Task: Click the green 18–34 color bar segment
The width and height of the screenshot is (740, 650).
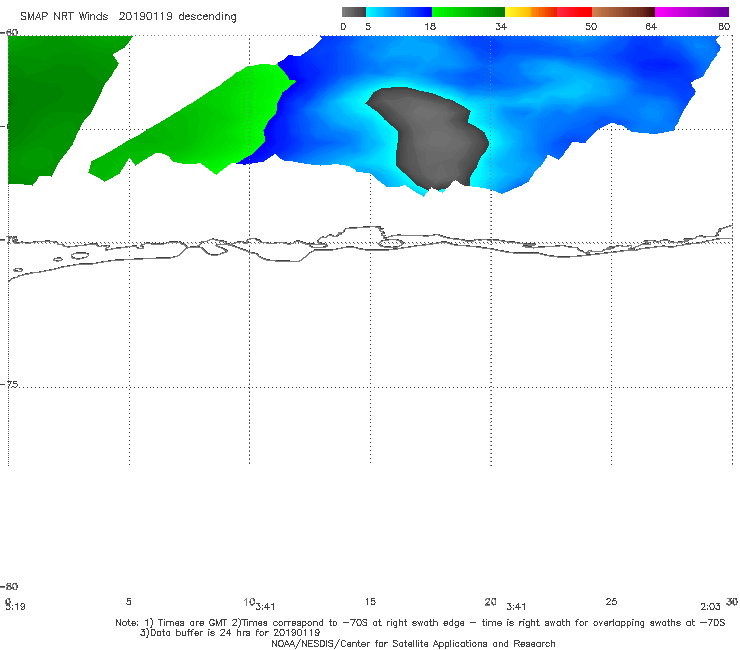Action: 468,12
